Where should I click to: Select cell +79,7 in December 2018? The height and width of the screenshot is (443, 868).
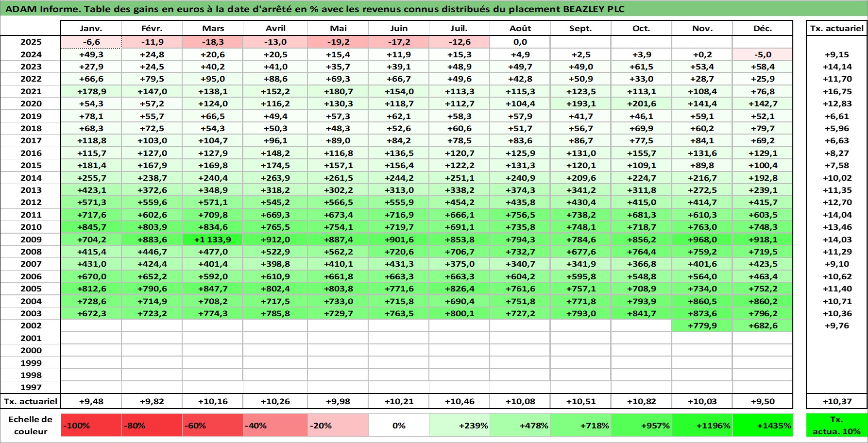pos(763,128)
